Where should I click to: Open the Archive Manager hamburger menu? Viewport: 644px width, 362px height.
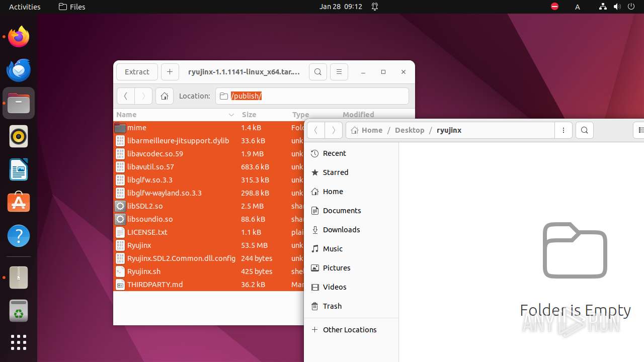(339, 72)
